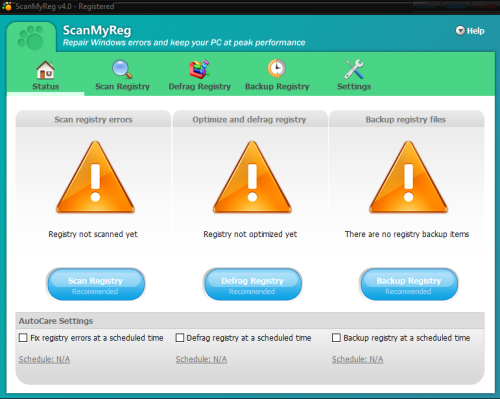Open the Settings tab label
The width and height of the screenshot is (500, 399).
coord(354,87)
